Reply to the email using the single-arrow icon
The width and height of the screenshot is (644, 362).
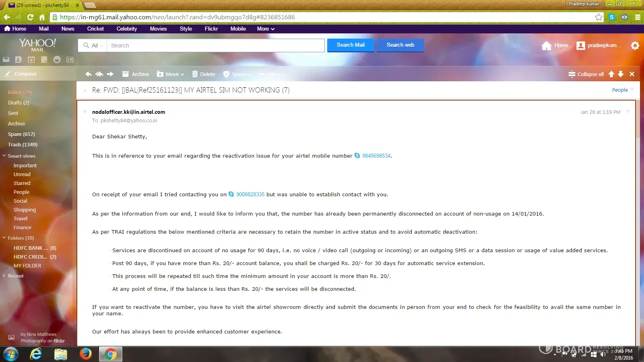pos(88,74)
